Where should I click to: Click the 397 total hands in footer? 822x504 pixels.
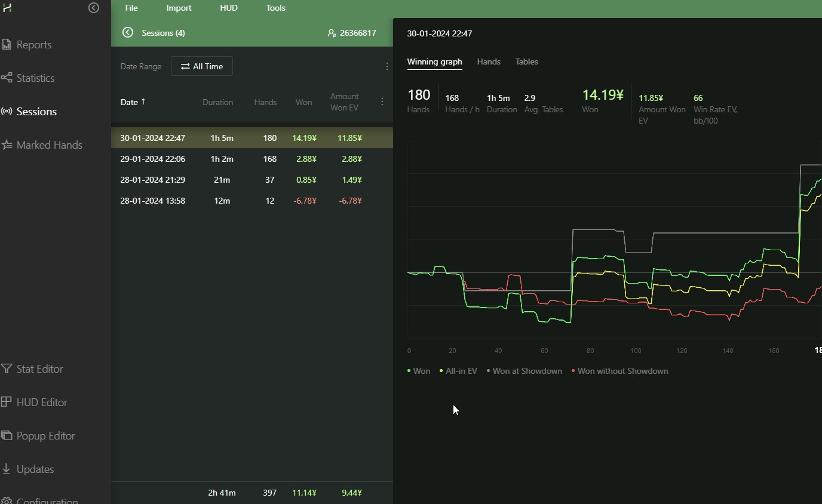269,493
